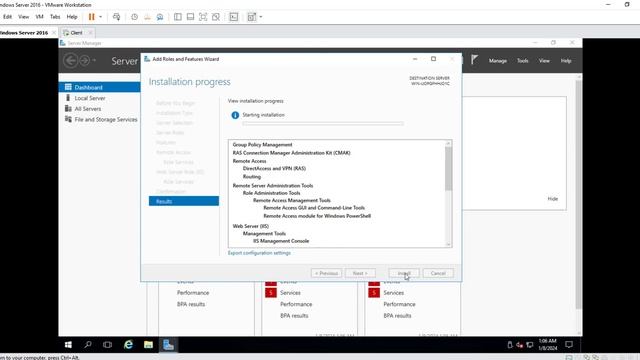Image resolution: width=640 pixels, height=360 pixels.
Task: Open Server Manager Manage menu
Action: click(498, 61)
